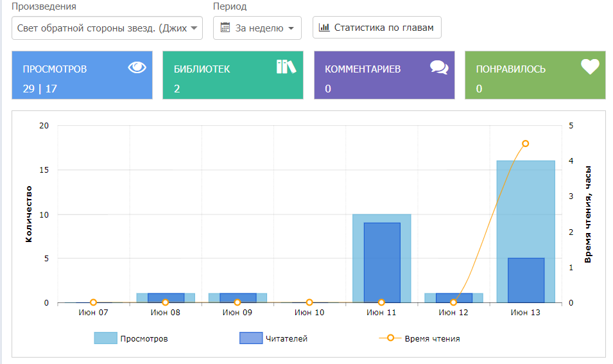This screenshot has height=364, width=613.
Task: Select the purple Комментариев card
Action: pos(384,76)
